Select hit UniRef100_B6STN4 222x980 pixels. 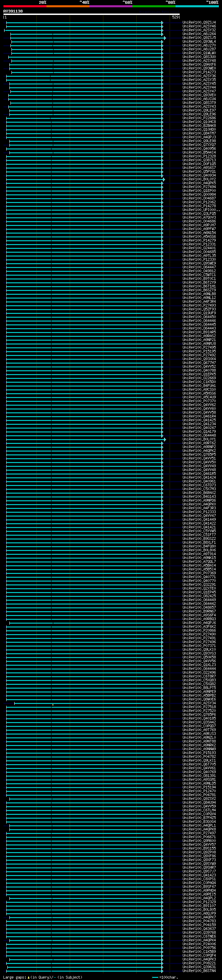199,971
